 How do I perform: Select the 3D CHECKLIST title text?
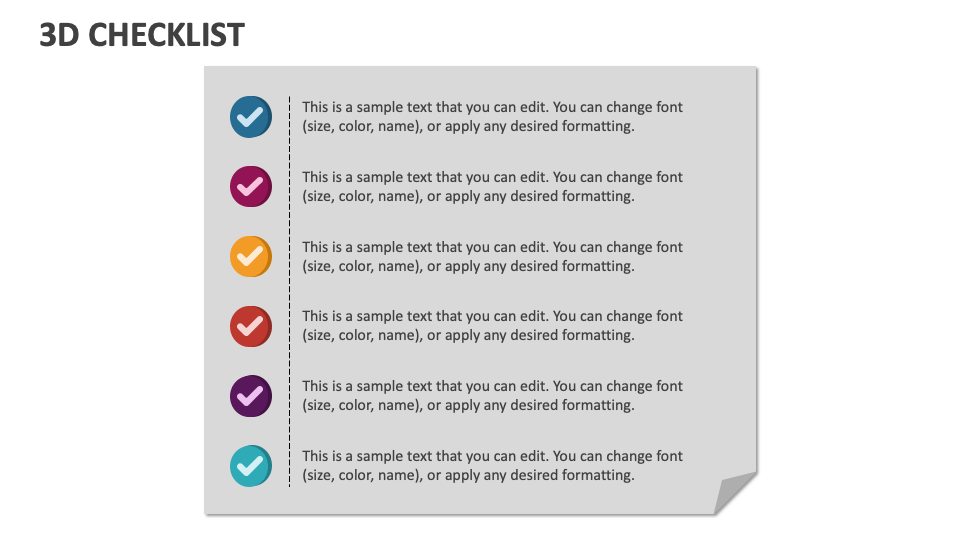(x=142, y=35)
